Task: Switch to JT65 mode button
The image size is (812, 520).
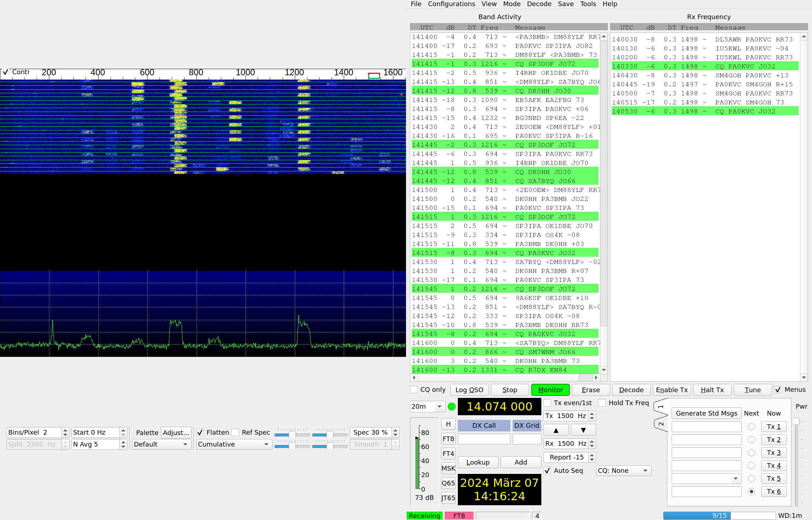Action: (x=448, y=498)
